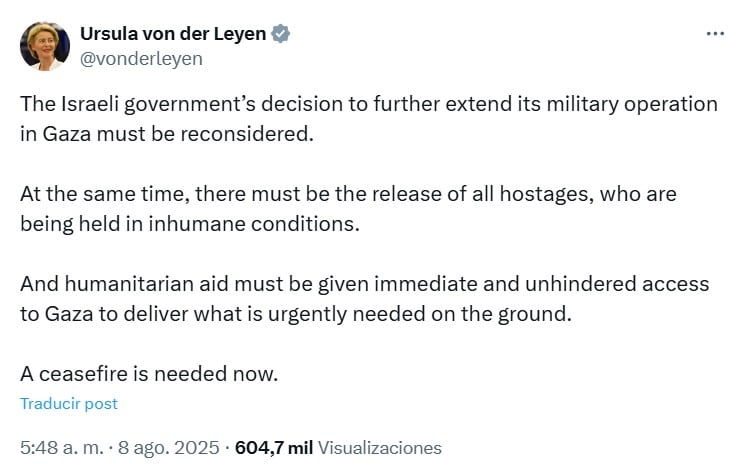Open the three-dot more options menu
The height and width of the screenshot is (475, 747).
pos(715,34)
